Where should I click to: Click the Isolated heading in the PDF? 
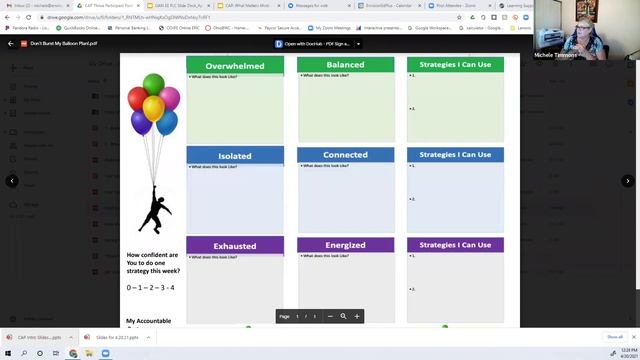pyautogui.click(x=235, y=156)
